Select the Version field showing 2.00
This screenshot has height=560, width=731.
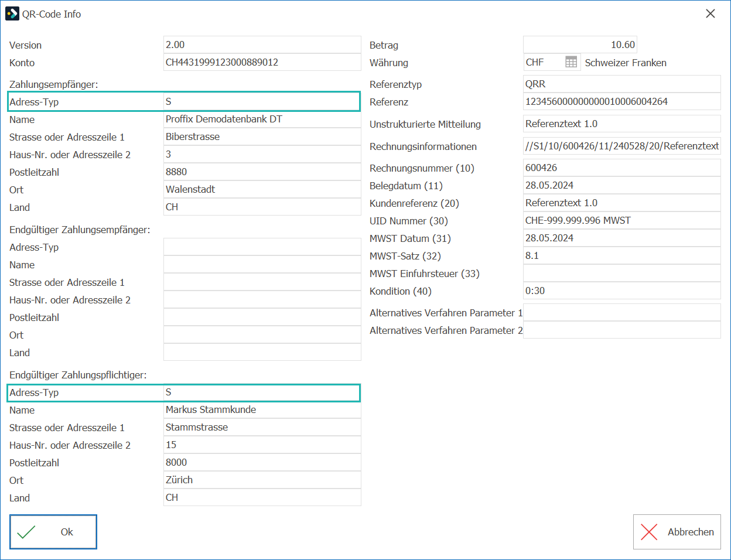(x=262, y=45)
